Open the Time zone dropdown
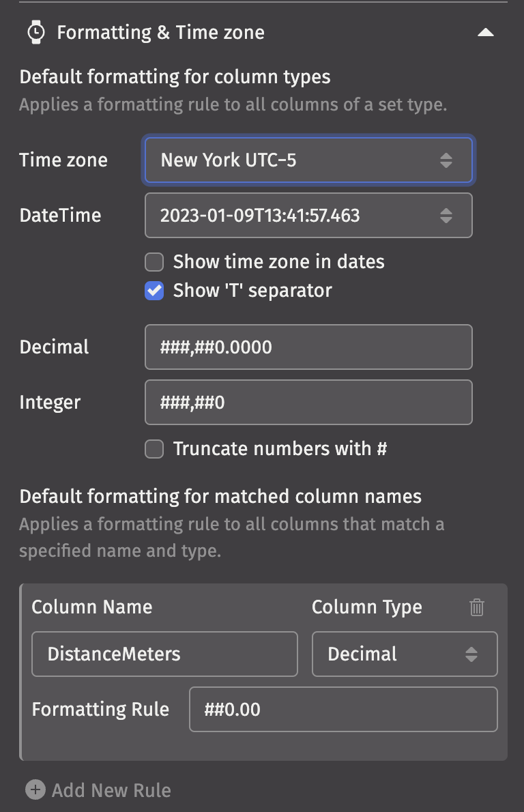The height and width of the screenshot is (812, 524). pos(308,160)
